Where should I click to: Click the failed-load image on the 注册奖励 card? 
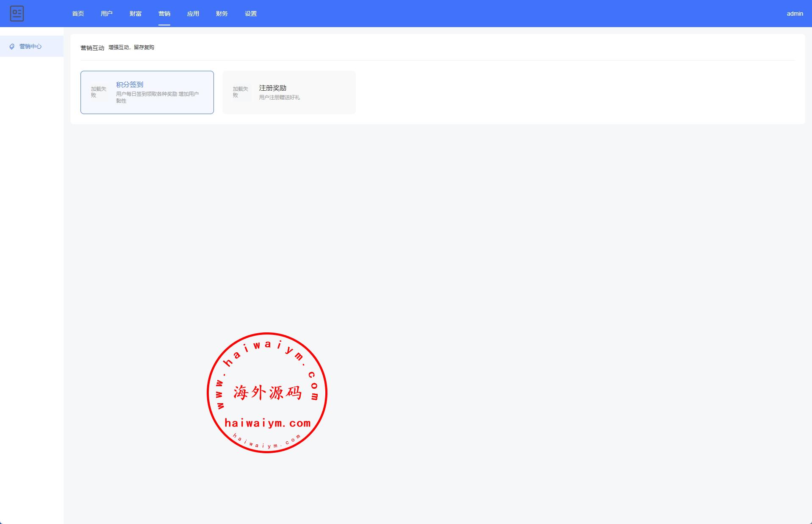(x=241, y=92)
